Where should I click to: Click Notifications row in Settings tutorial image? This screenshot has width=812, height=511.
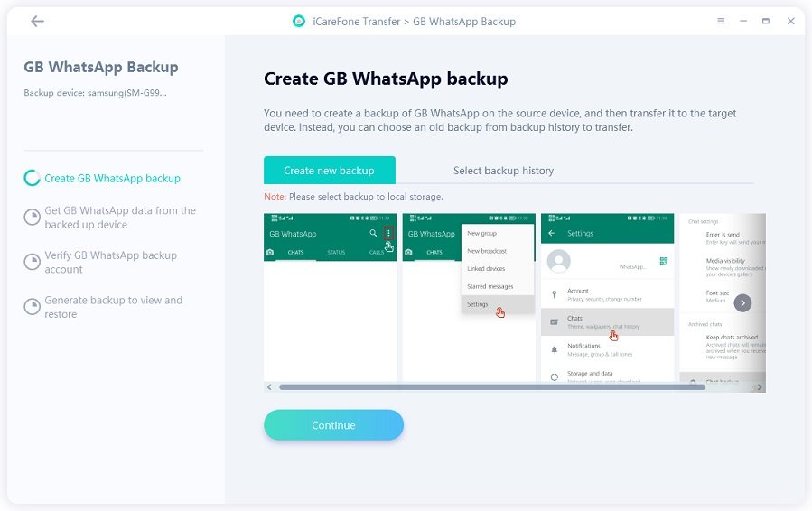pos(608,349)
